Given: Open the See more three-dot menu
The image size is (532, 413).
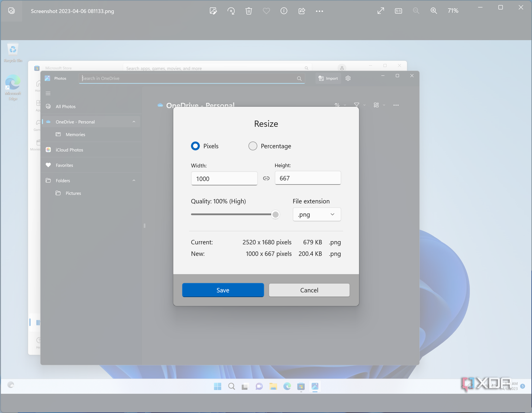Looking at the screenshot, I should (319, 11).
